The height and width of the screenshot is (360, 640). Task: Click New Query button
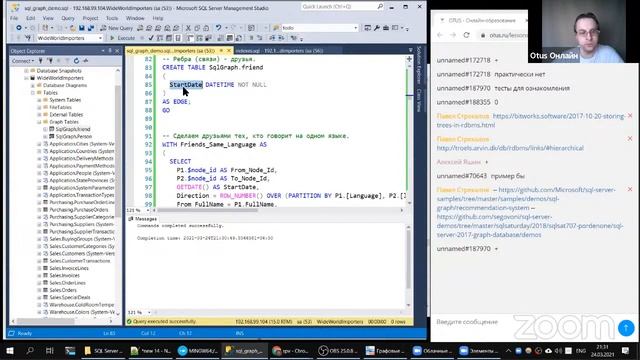(116, 28)
